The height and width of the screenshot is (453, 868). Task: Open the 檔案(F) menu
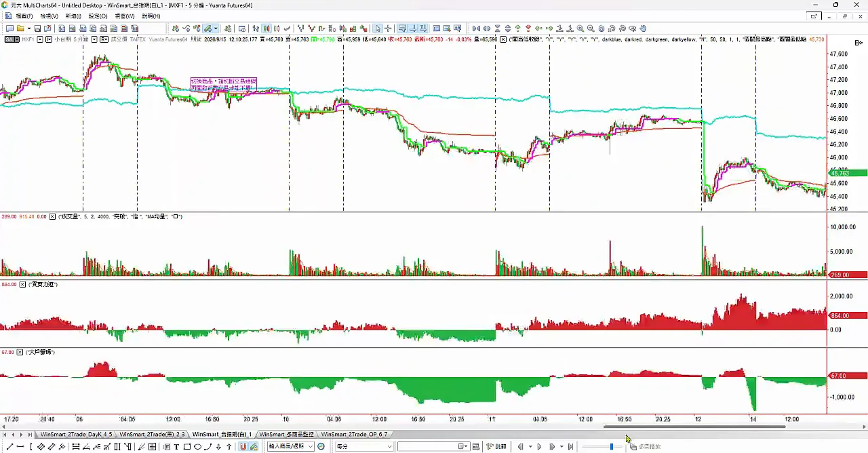(x=24, y=16)
